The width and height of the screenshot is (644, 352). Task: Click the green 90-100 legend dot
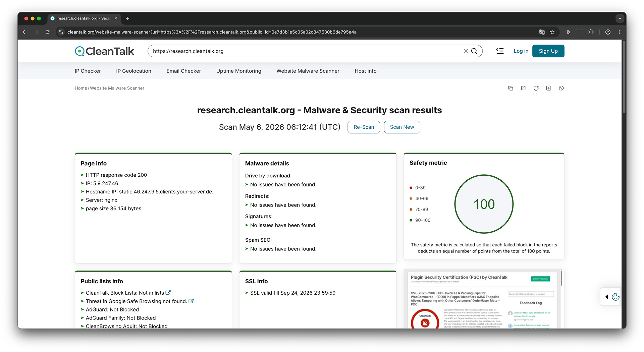411,220
